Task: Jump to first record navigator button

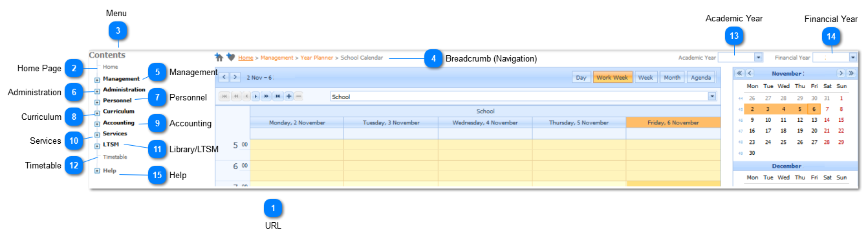Action: pos(224,96)
